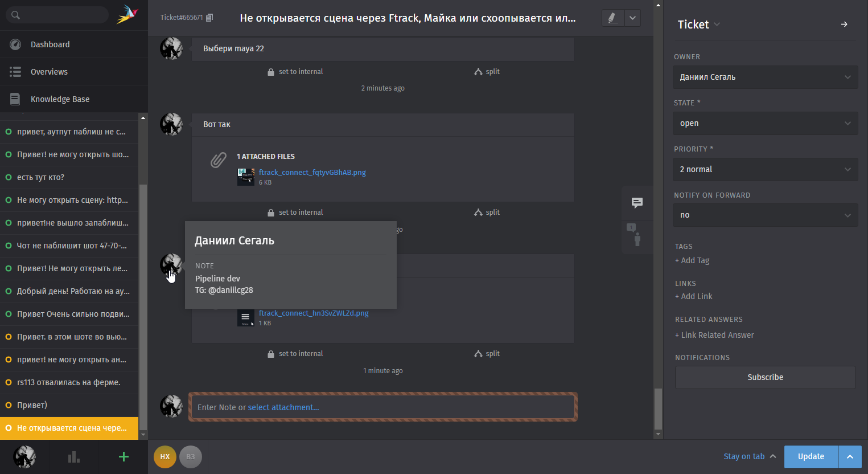Open the 'Привет)' ticket tab
This screenshot has width=868, height=474.
[x=69, y=405]
